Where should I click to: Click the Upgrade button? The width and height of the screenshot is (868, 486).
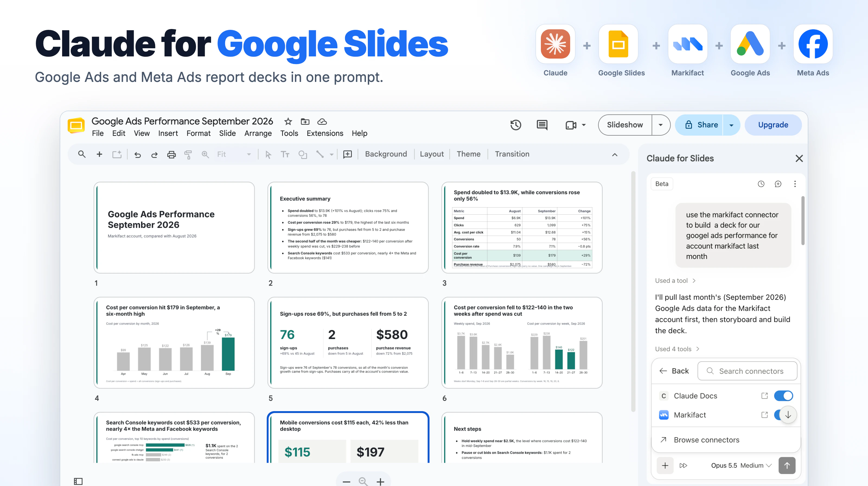(x=773, y=125)
